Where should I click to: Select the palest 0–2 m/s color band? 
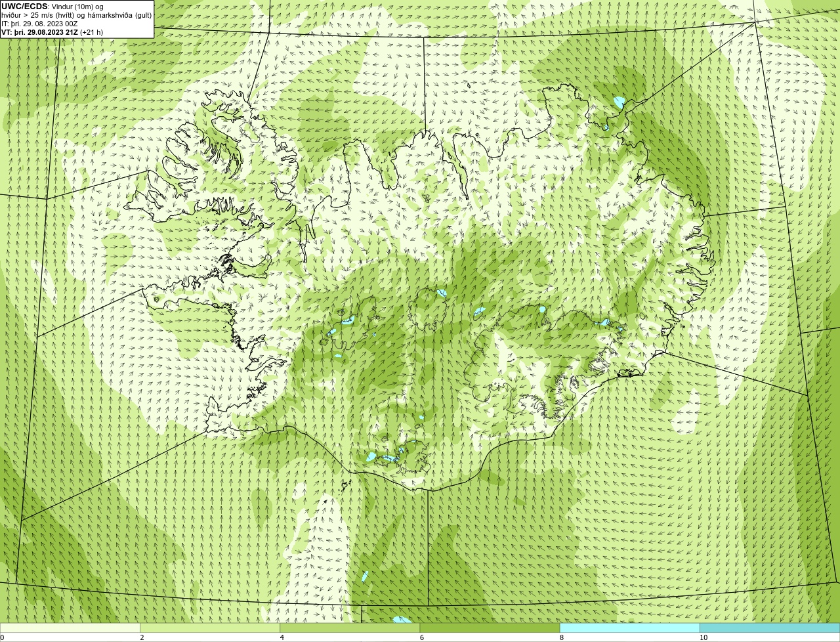tap(70, 628)
